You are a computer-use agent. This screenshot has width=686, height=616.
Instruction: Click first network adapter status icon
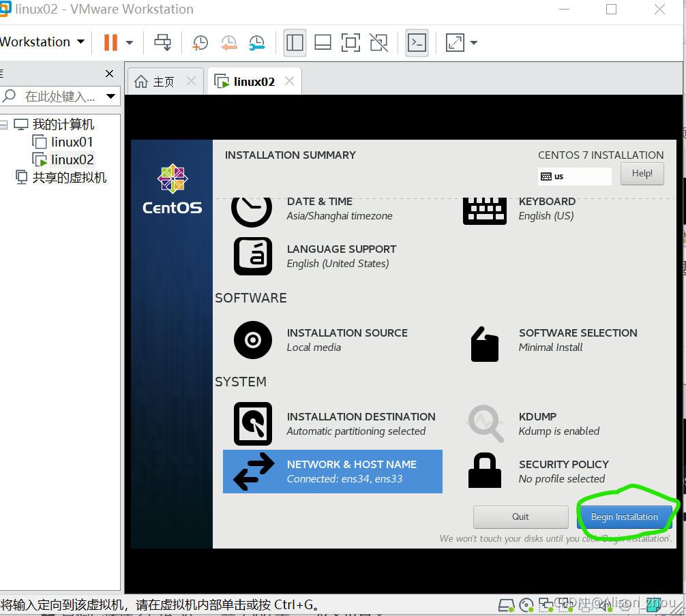pos(546,605)
